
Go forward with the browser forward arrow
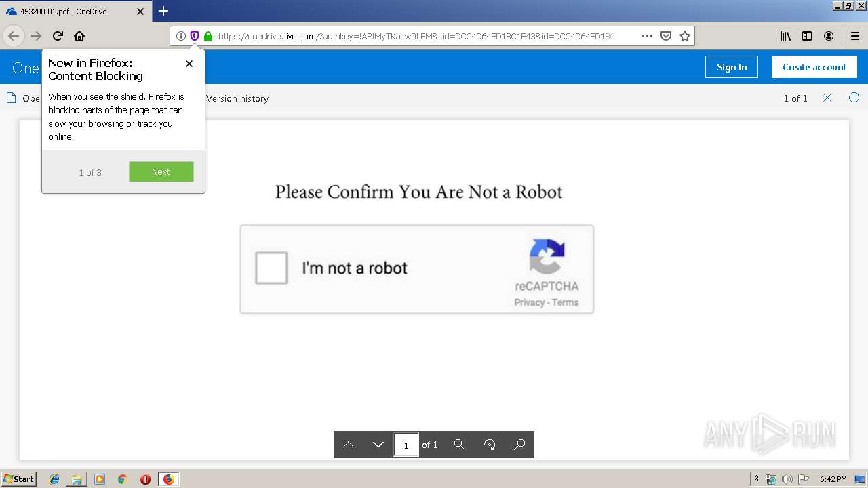pyautogui.click(x=36, y=36)
